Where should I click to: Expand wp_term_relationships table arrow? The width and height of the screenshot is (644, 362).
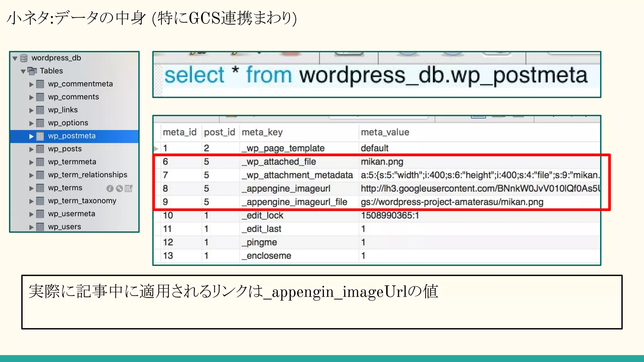coord(31,175)
